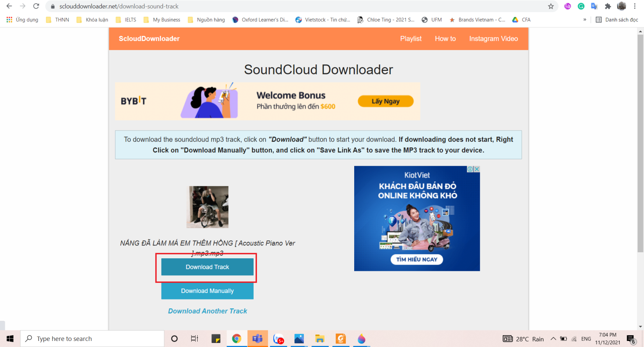Click the track cover art thumbnail
Image resolution: width=644 pixels, height=347 pixels.
(207, 207)
